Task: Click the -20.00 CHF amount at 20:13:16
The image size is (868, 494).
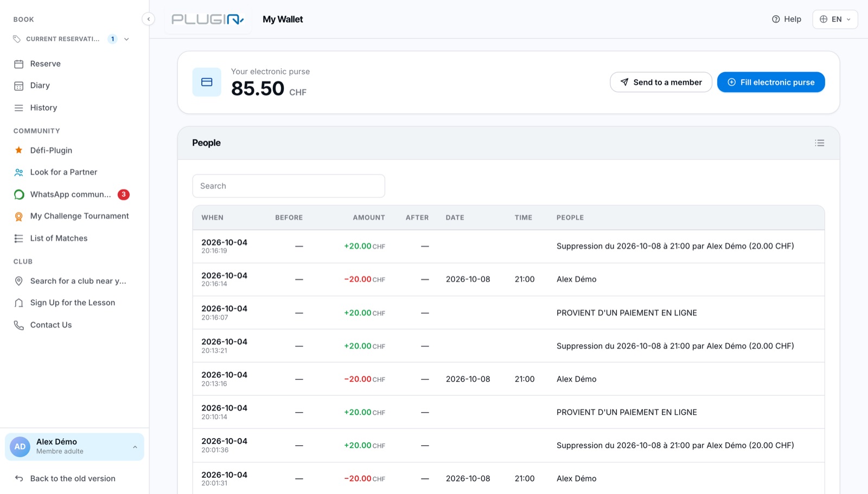Action: [365, 379]
